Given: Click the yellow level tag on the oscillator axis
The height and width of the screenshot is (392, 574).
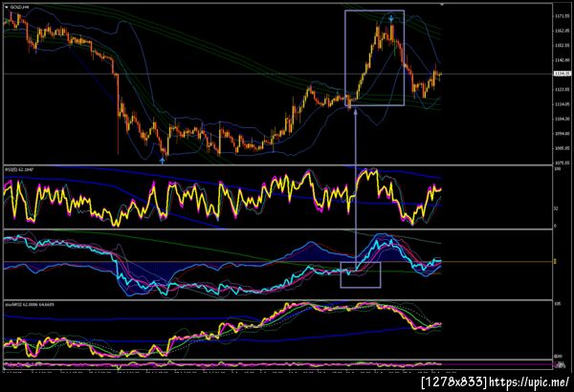Looking at the screenshot, I should pos(555,262).
